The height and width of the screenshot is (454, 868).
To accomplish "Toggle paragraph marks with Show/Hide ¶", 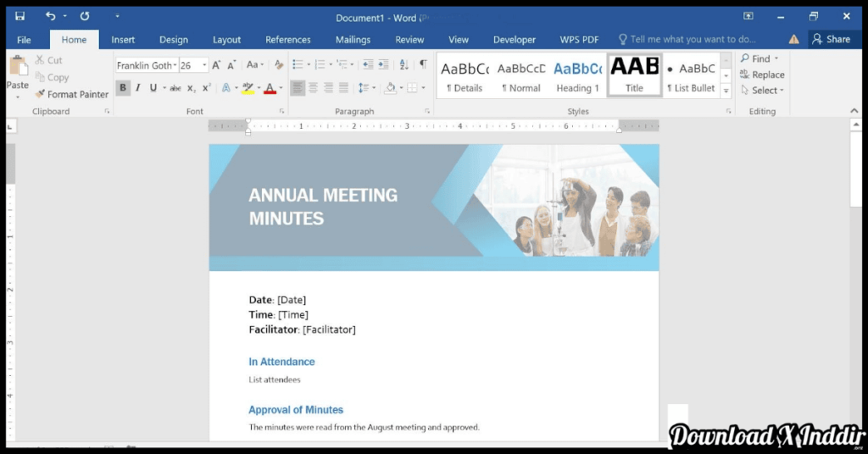I will pyautogui.click(x=423, y=65).
